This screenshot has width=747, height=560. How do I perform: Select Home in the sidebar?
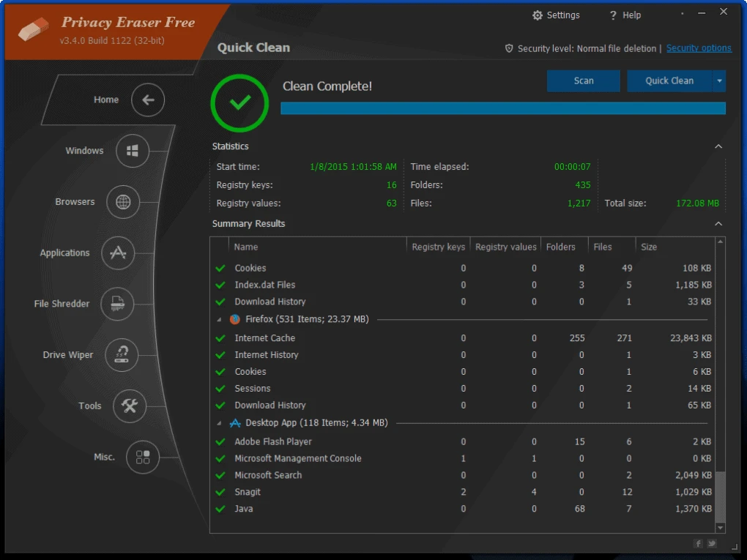pos(105,100)
